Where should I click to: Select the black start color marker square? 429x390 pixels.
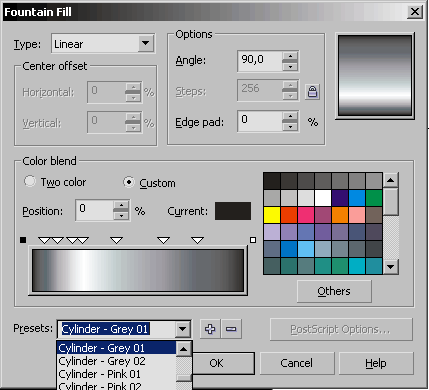pos(23,240)
